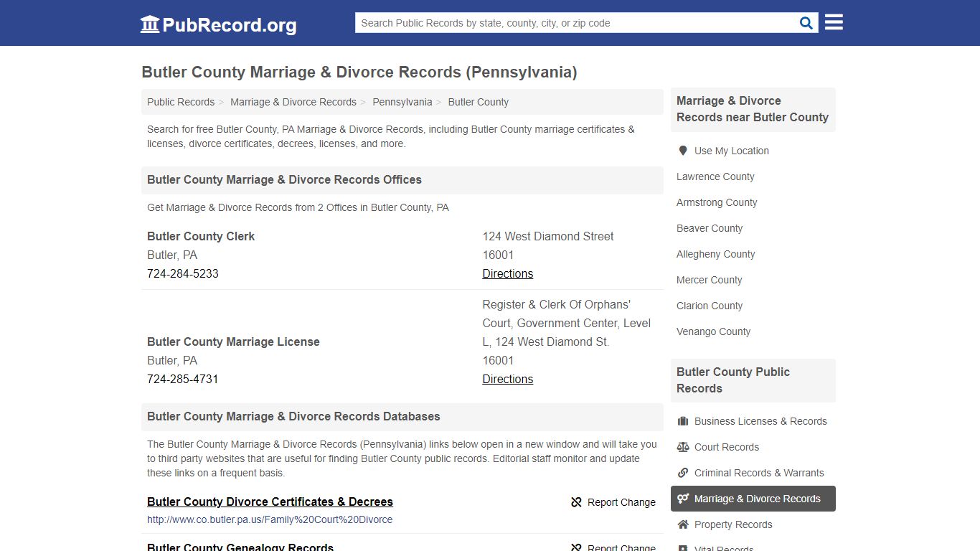This screenshot has height=551, width=980.
Task: Go to the Pennsylvania breadcrumb
Action: click(402, 102)
